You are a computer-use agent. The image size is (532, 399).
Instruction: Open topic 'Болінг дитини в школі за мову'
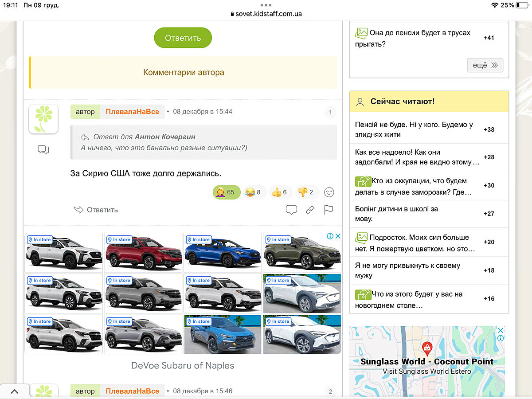pos(396,214)
